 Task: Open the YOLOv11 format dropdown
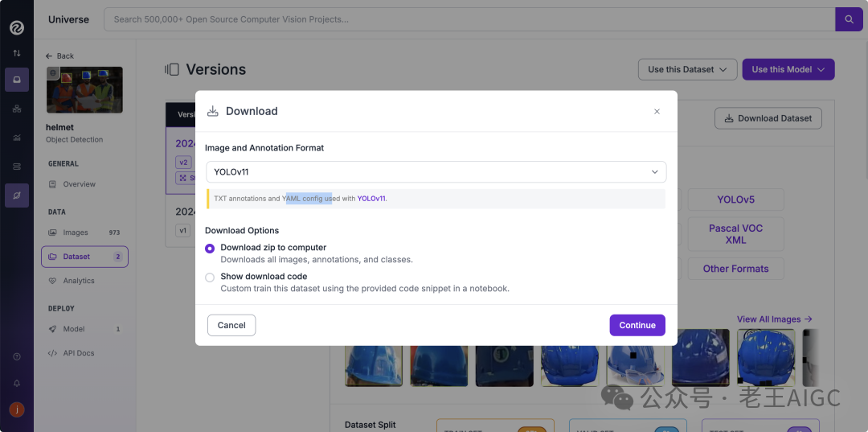coord(436,171)
